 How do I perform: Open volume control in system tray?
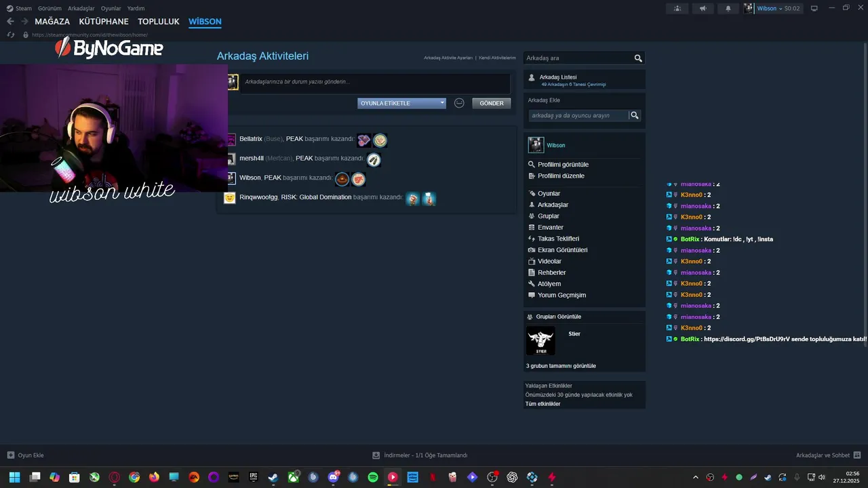821,477
